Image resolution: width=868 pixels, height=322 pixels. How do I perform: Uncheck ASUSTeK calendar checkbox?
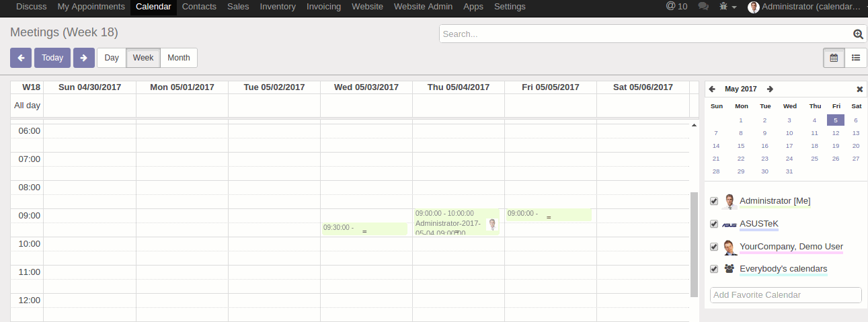click(x=714, y=224)
